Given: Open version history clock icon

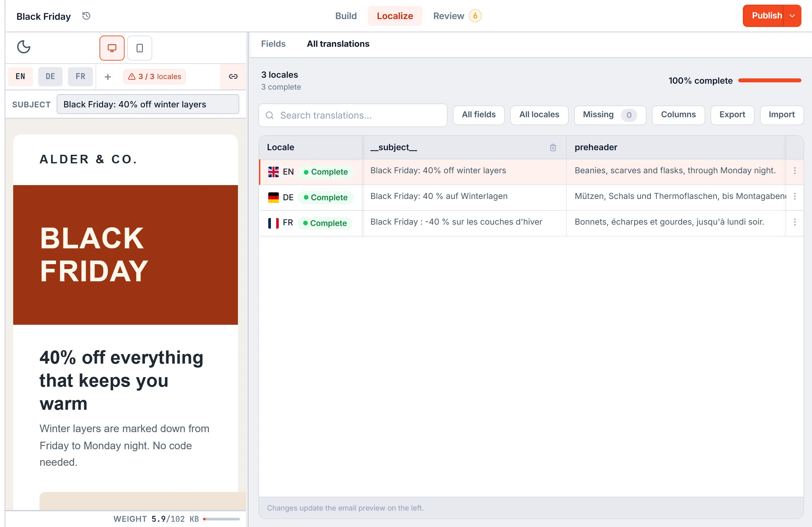Looking at the screenshot, I should pos(86,16).
